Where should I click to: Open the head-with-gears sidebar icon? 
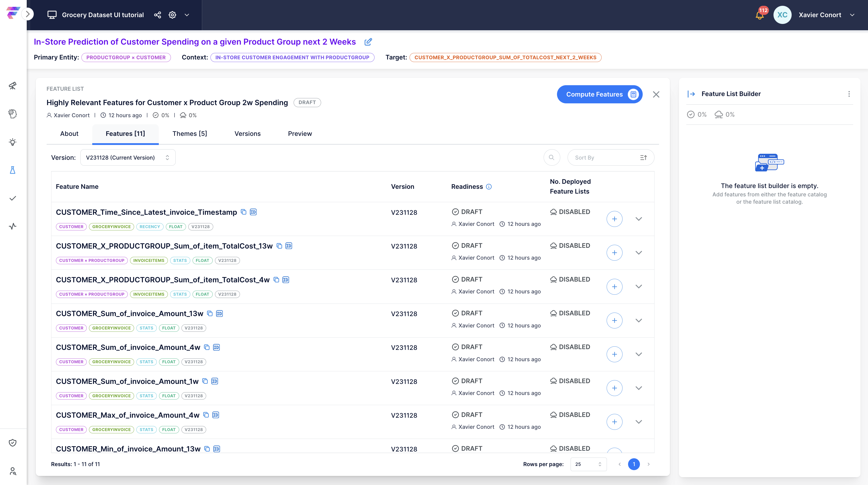pyautogui.click(x=12, y=114)
